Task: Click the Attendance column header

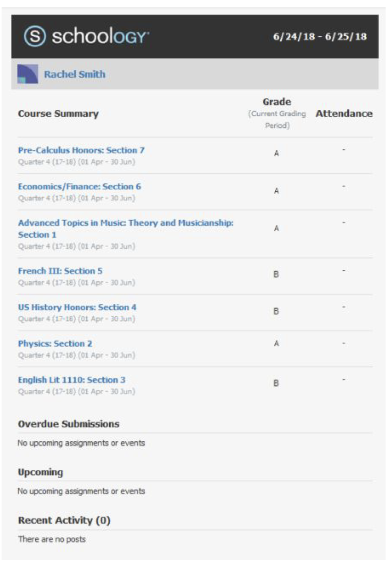Action: [344, 114]
